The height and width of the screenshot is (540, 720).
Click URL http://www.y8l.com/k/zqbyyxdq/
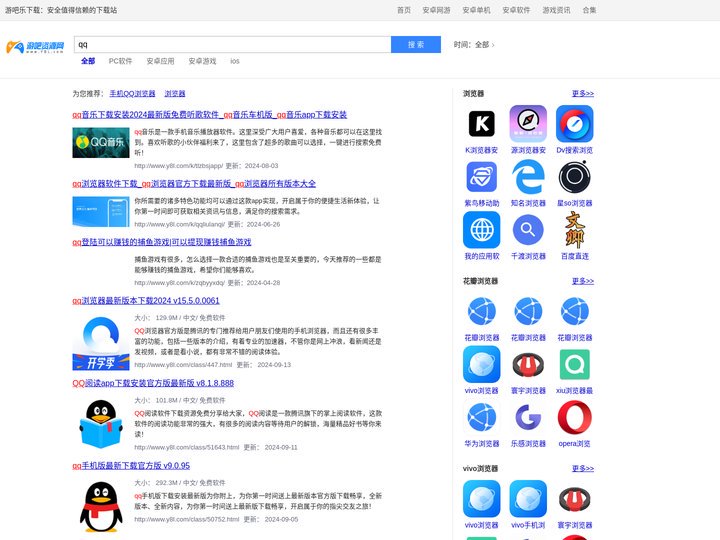coord(180,283)
